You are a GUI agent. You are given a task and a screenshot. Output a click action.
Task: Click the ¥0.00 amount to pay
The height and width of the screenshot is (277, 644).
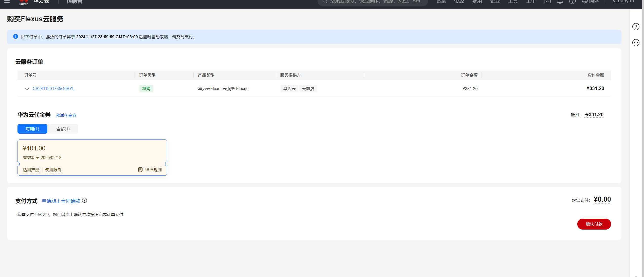[x=602, y=199]
